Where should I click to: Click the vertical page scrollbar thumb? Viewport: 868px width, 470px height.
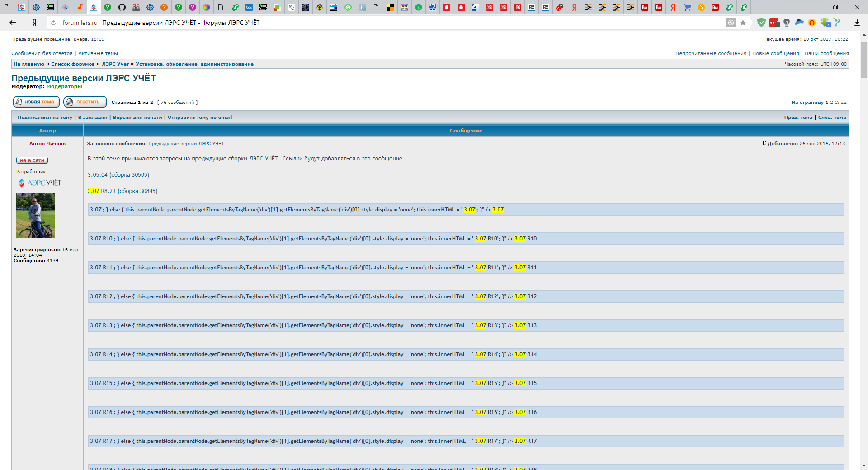click(864, 60)
